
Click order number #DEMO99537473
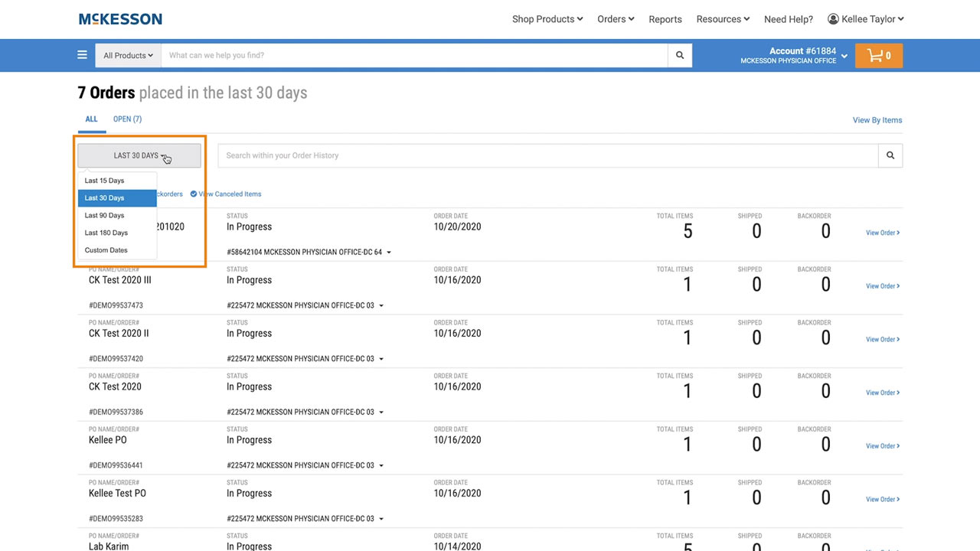[x=116, y=305]
